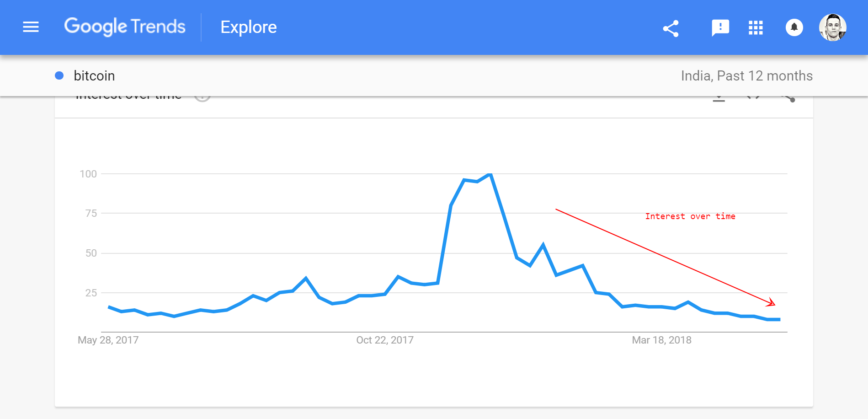
Task: Open the send feedback icon
Action: 720,28
